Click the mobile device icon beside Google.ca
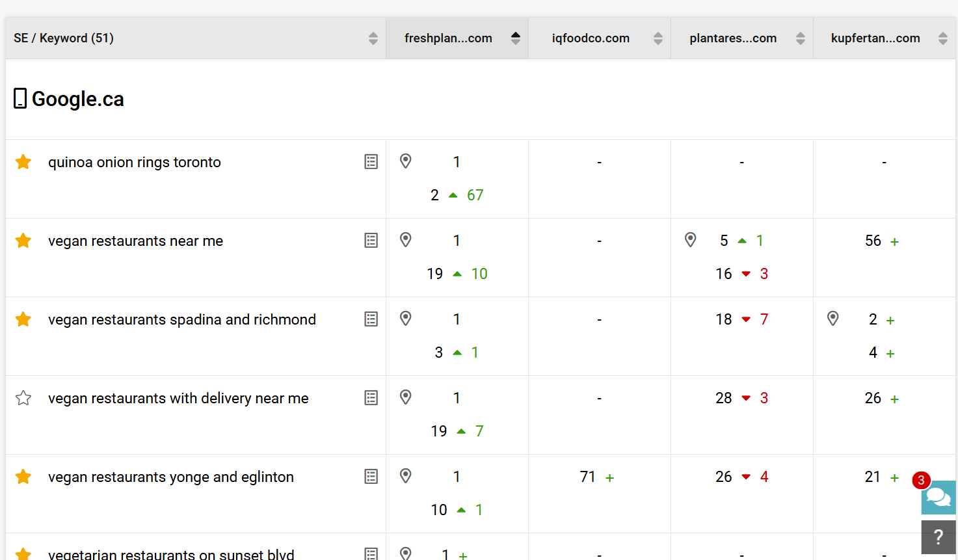 [20, 98]
